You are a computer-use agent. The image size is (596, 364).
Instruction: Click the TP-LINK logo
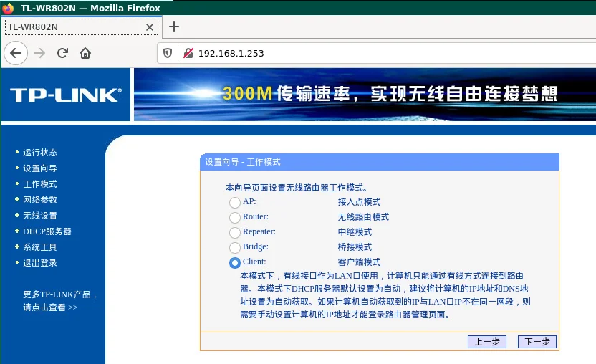click(66, 95)
